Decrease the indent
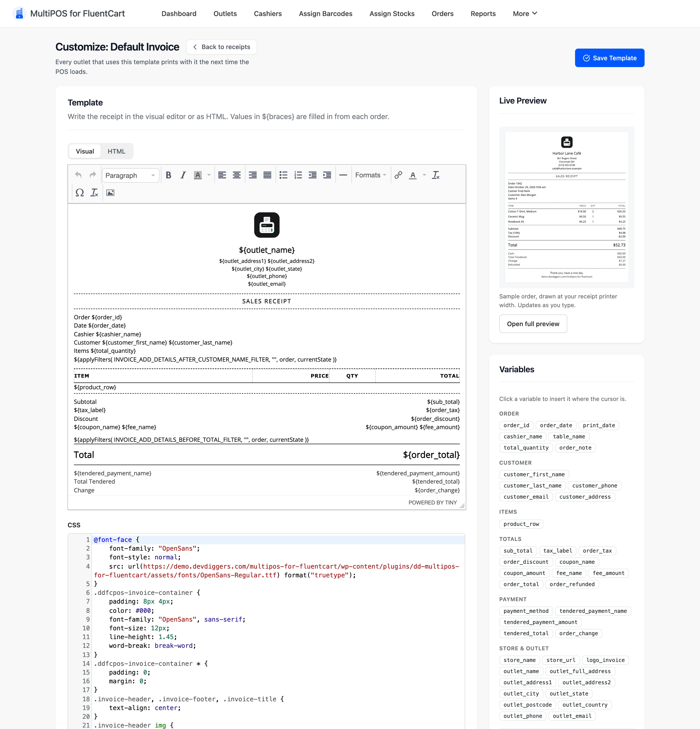This screenshot has width=700, height=729. click(x=313, y=175)
